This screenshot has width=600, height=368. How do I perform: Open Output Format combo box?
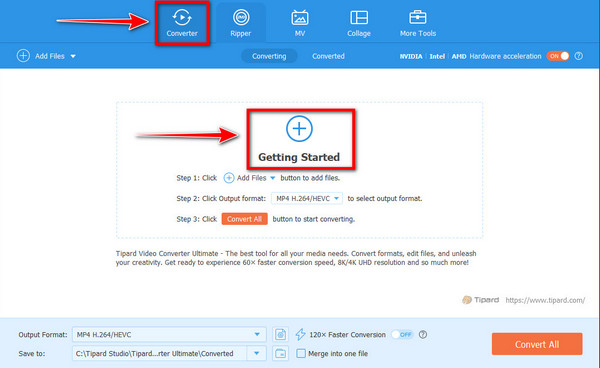169,334
